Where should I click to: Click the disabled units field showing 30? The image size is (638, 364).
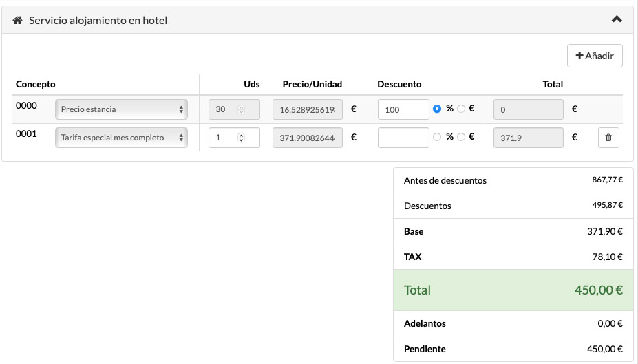tap(233, 109)
